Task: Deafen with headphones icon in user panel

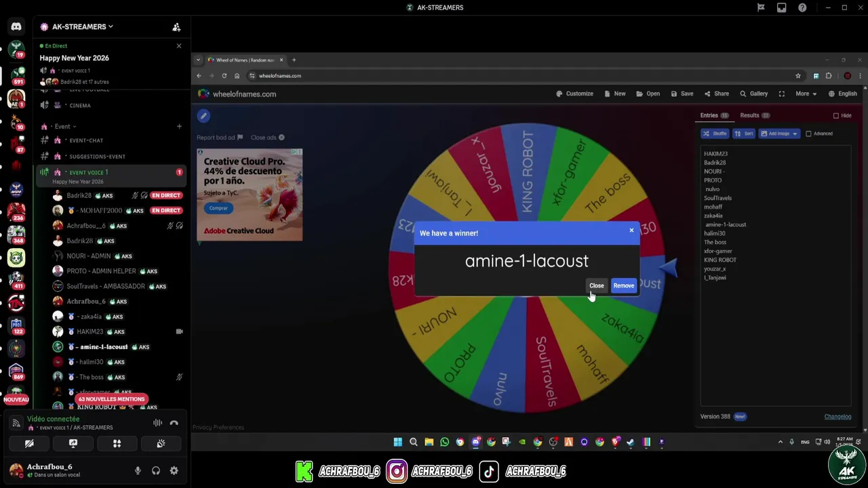Action: (156, 471)
